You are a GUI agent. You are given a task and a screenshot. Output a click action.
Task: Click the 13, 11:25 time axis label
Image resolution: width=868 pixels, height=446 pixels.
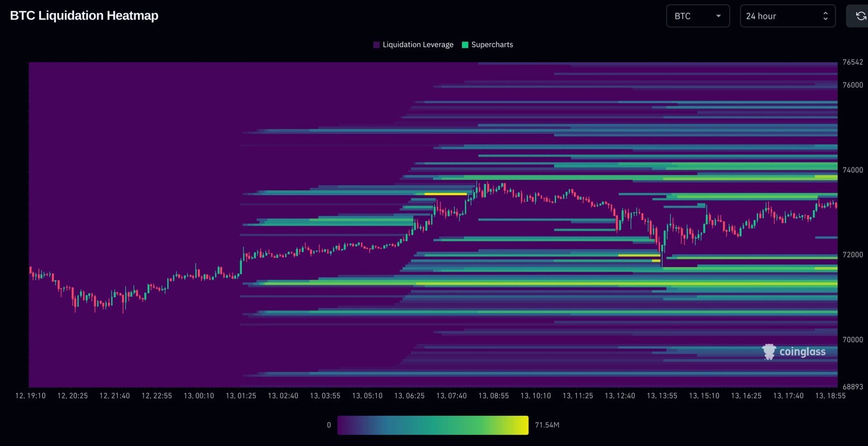click(x=577, y=396)
